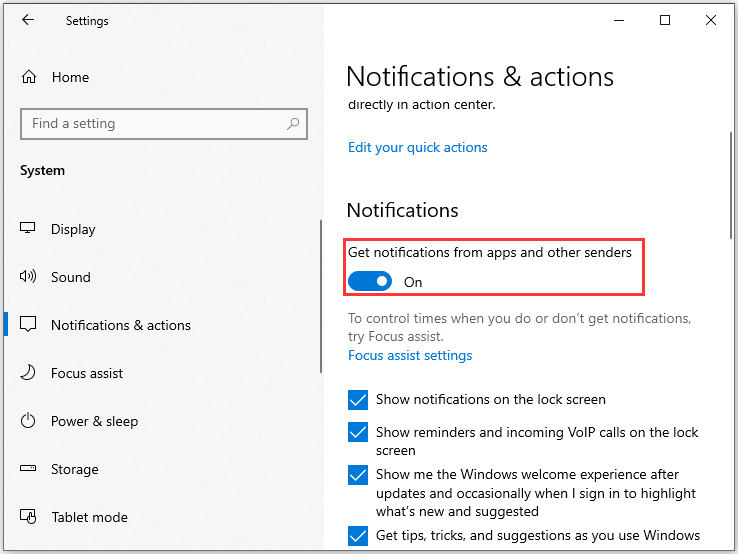Viewport: 738px width, 554px height.
Task: Click the Sound speaker icon
Action: (x=29, y=277)
